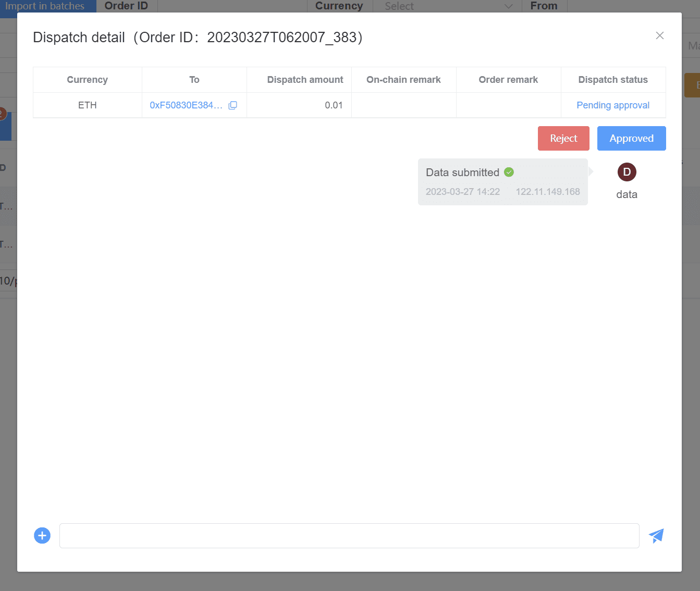Send the message using the paper plane icon

(x=656, y=535)
